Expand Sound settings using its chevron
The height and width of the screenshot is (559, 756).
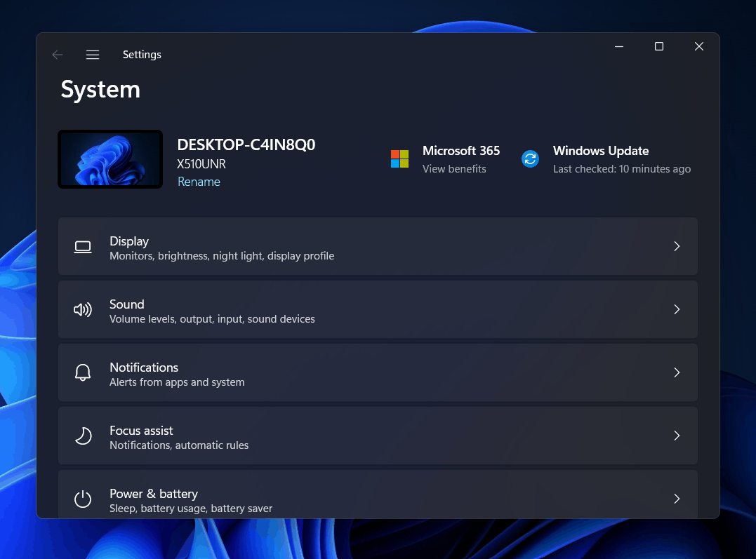(x=677, y=309)
